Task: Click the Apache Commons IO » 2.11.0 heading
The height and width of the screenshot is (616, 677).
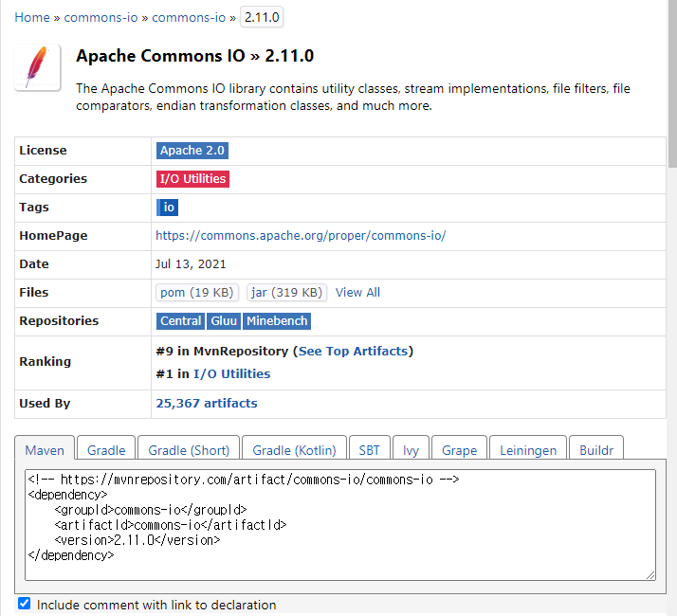Action: tap(194, 56)
